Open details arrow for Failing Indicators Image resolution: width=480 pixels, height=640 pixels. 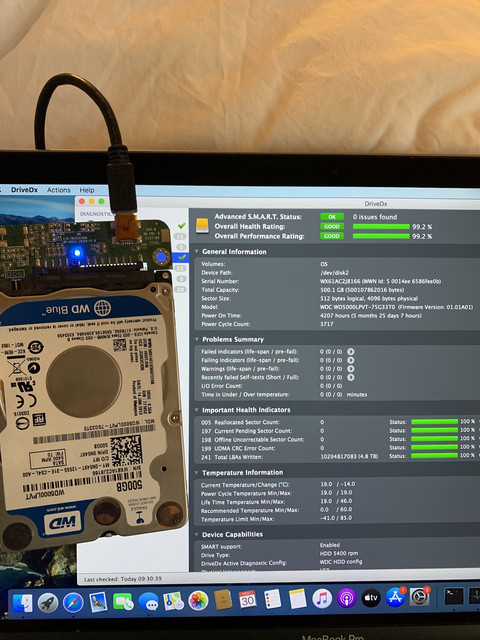pyautogui.click(x=350, y=360)
